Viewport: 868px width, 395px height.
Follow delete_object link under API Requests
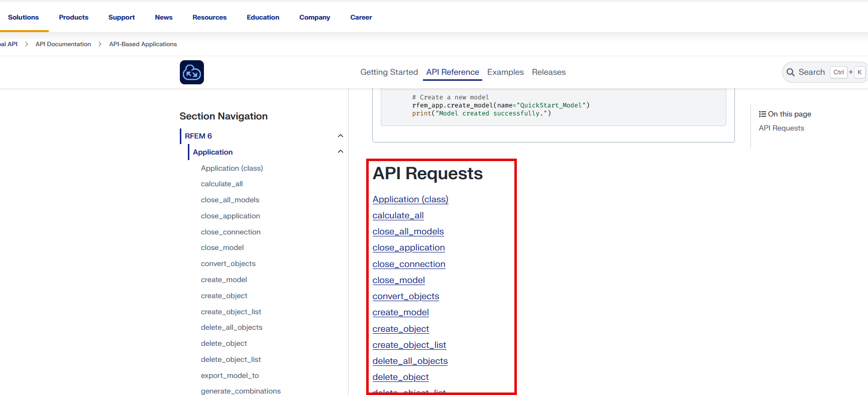401,377
